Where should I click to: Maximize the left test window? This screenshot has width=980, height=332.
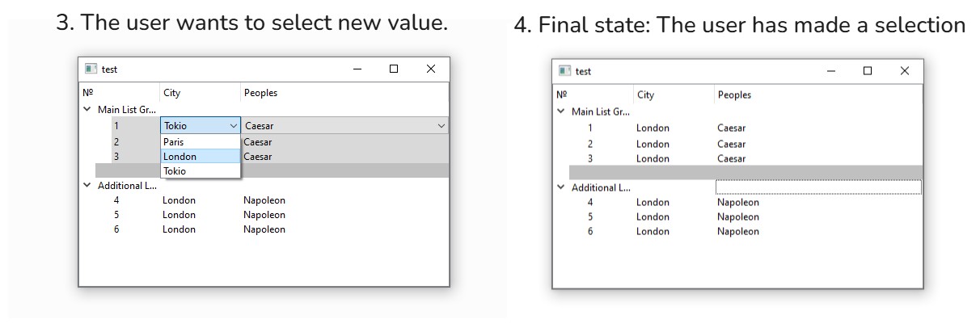[394, 69]
